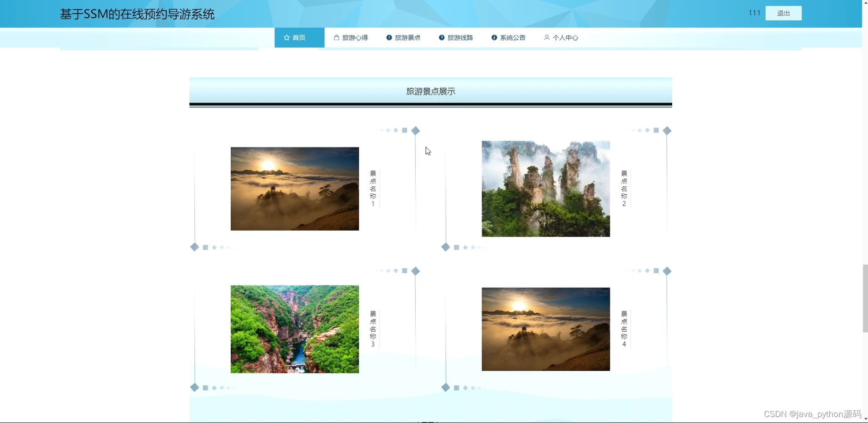Open the 旅游景点 menu item

[403, 38]
